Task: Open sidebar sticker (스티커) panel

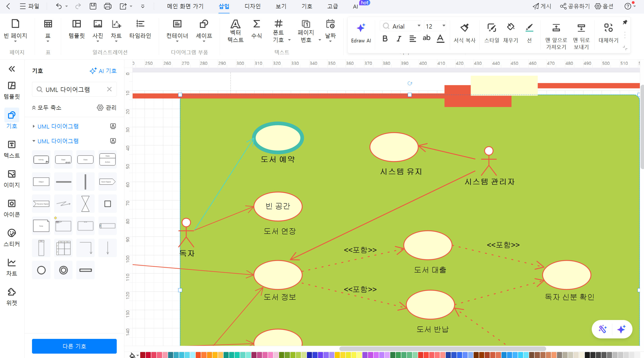Action: click(x=12, y=238)
